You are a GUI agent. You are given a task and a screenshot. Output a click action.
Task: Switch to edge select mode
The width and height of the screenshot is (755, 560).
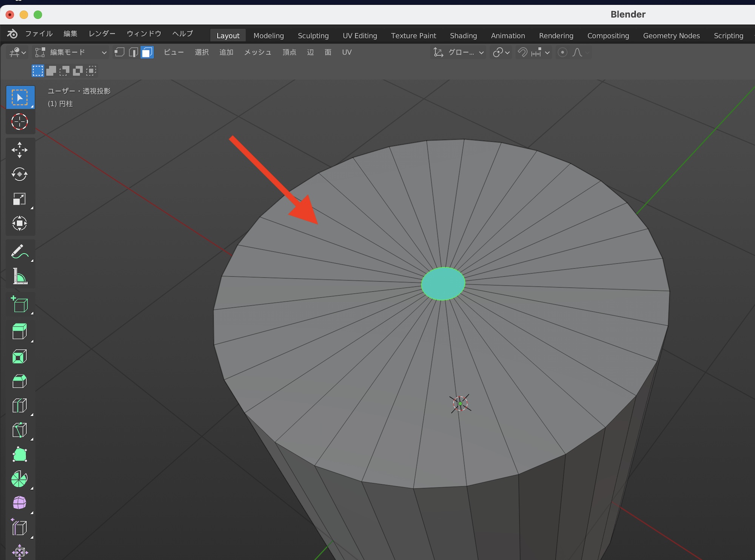click(x=133, y=52)
